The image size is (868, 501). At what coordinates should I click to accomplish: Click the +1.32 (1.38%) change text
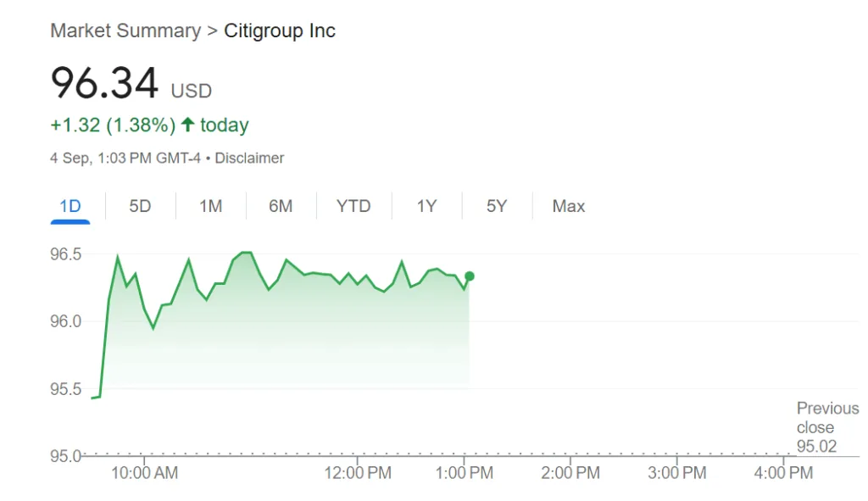tap(113, 125)
